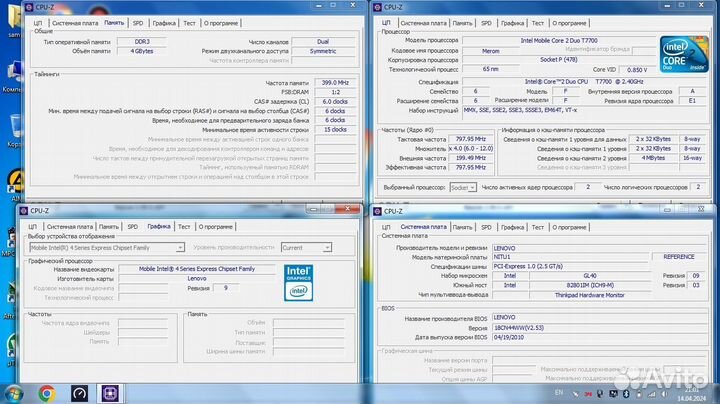Click the x 4.0 (6.0 - 12.0) multiplier value
The height and width of the screenshot is (404, 720).
point(471,149)
